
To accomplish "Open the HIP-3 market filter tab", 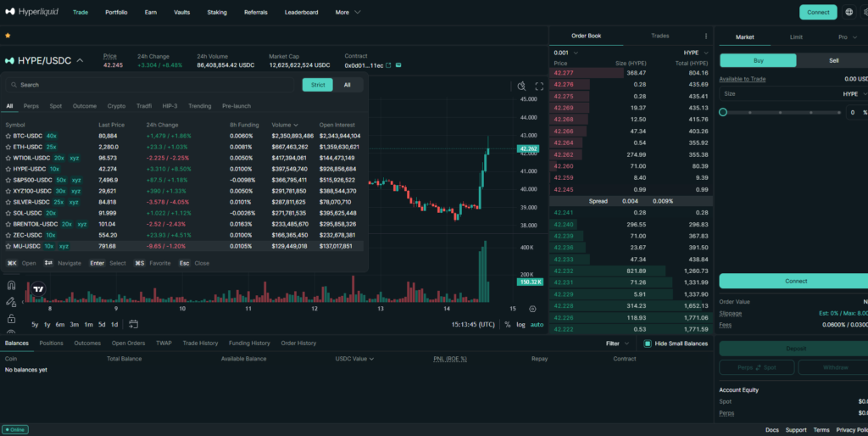I will click(x=170, y=106).
